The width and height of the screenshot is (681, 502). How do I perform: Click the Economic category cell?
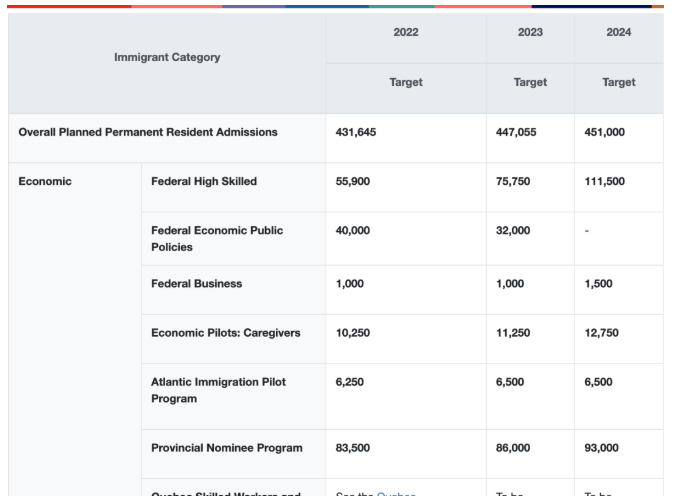pyautogui.click(x=45, y=181)
